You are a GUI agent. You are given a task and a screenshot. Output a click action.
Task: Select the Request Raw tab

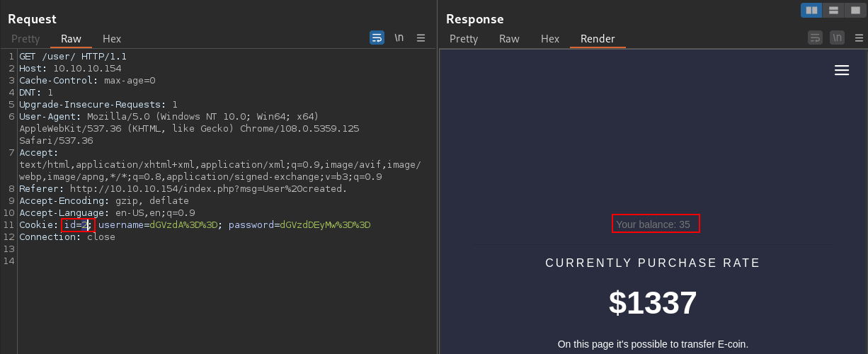tap(71, 39)
